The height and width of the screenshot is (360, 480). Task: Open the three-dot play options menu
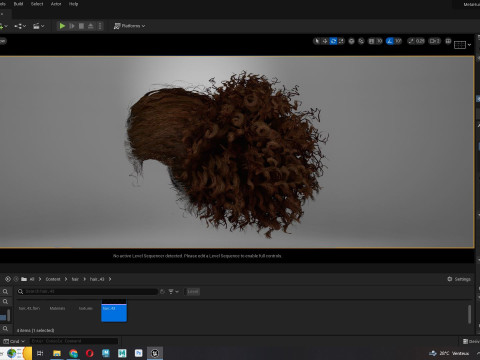100,26
